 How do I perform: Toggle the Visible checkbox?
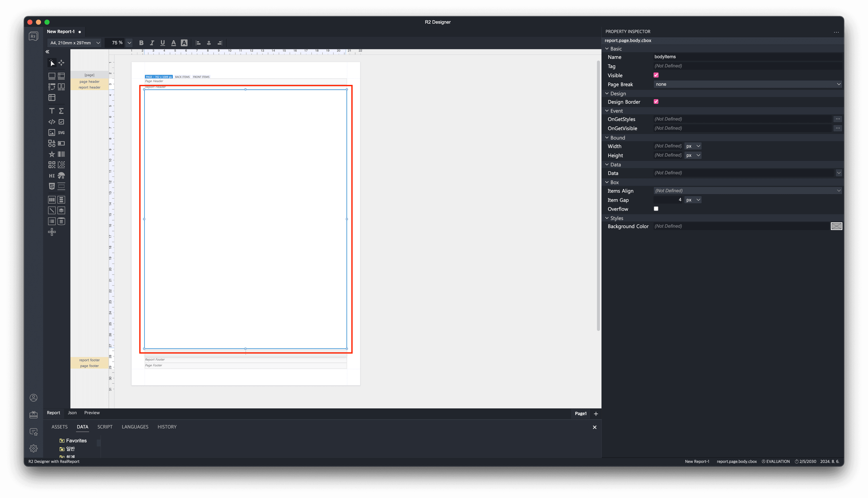coord(656,75)
